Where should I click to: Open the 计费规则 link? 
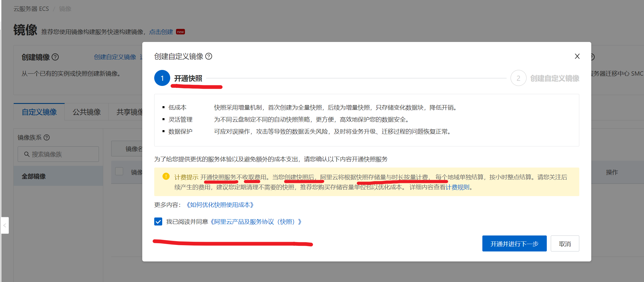click(457, 187)
